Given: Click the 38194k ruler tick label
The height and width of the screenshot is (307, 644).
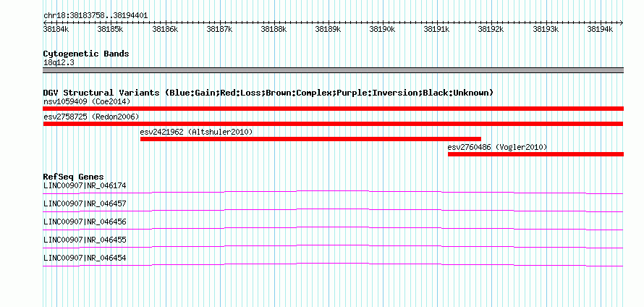Looking at the screenshot, I should click(x=601, y=29).
